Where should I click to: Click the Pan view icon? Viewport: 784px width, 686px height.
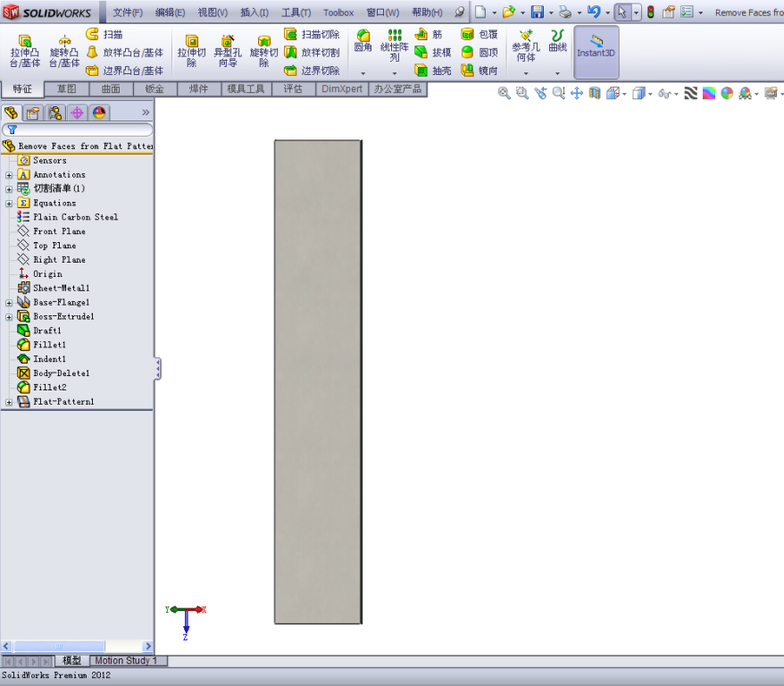(577, 93)
